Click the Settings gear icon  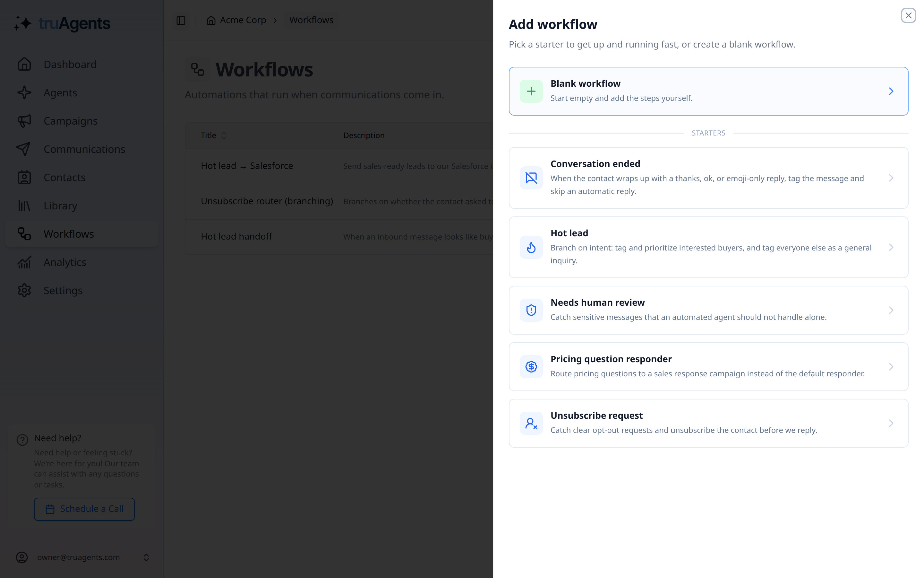tap(24, 291)
